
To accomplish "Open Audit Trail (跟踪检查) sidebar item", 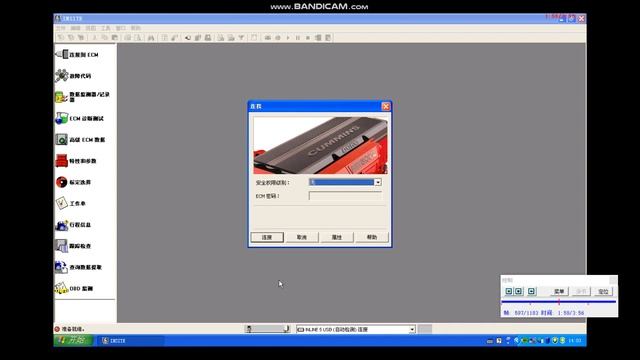I will click(73, 246).
